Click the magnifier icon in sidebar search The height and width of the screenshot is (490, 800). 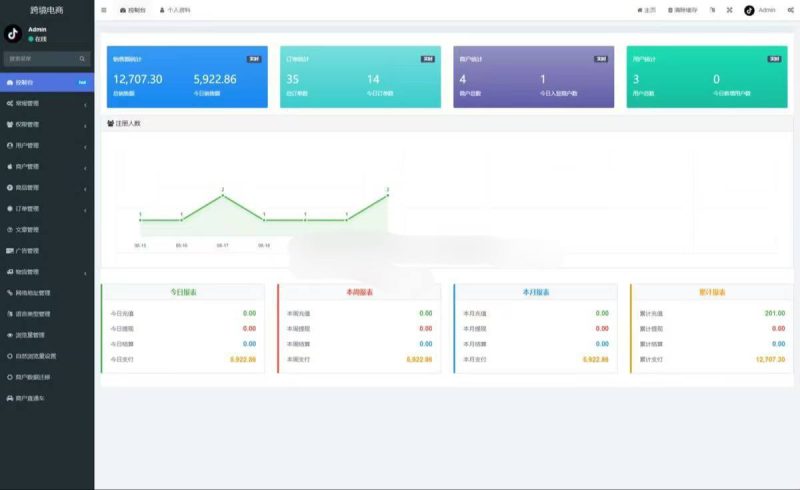tap(82, 59)
